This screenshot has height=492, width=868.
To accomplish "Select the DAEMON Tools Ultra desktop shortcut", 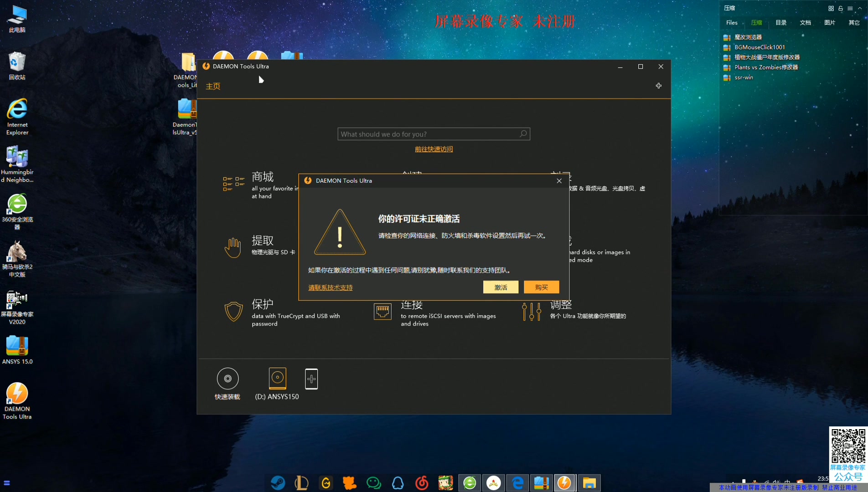I will coord(17,401).
